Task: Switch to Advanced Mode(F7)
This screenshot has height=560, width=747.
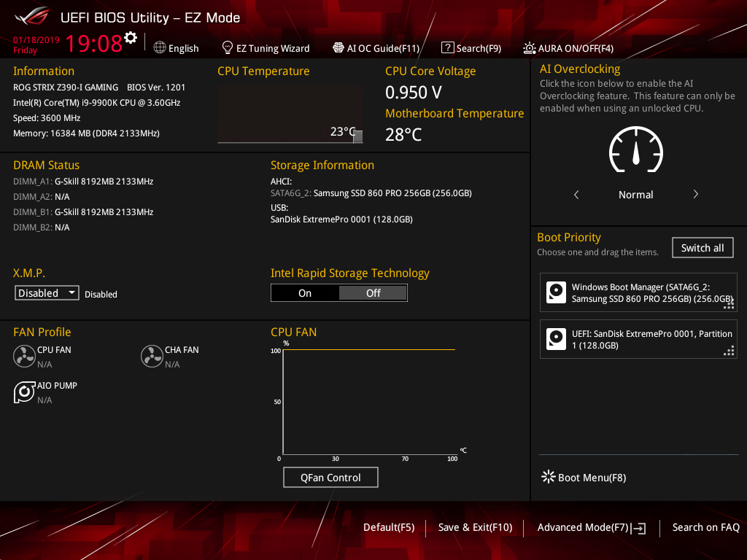Action: 592,528
